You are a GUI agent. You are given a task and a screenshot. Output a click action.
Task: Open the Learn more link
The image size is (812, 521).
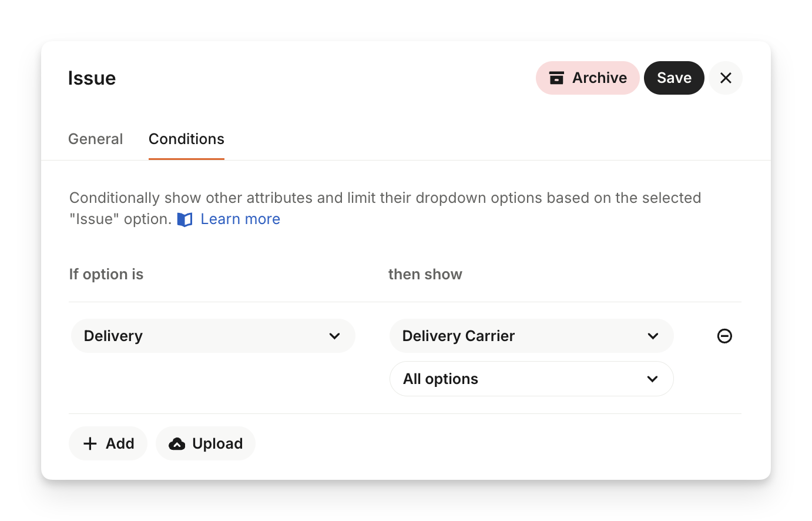point(240,219)
